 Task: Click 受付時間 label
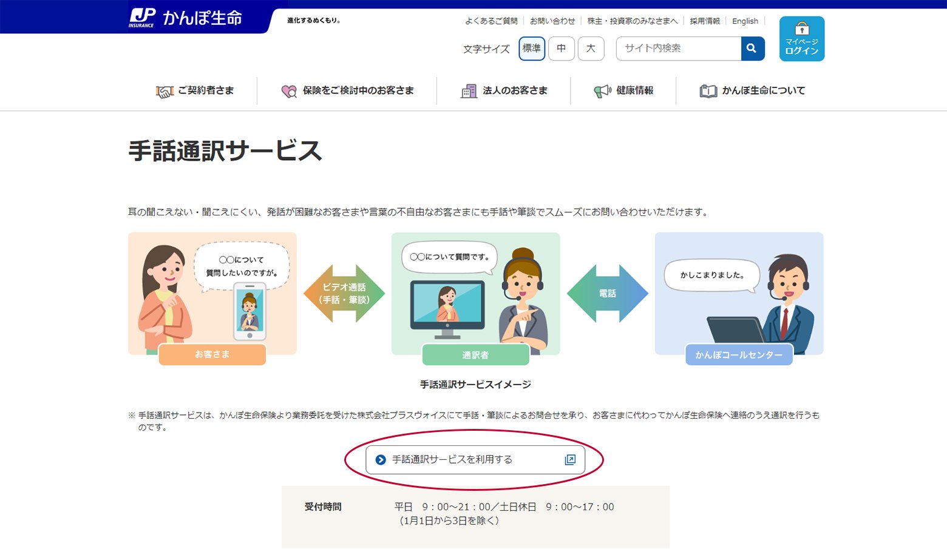pyautogui.click(x=323, y=507)
